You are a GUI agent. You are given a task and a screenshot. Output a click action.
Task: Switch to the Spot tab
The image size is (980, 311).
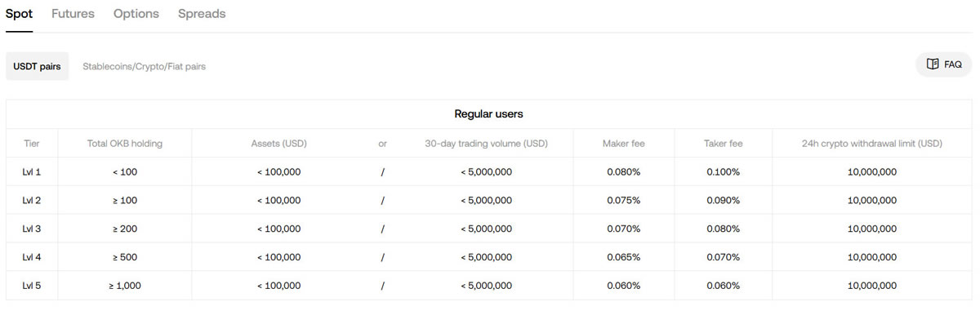pos(19,14)
